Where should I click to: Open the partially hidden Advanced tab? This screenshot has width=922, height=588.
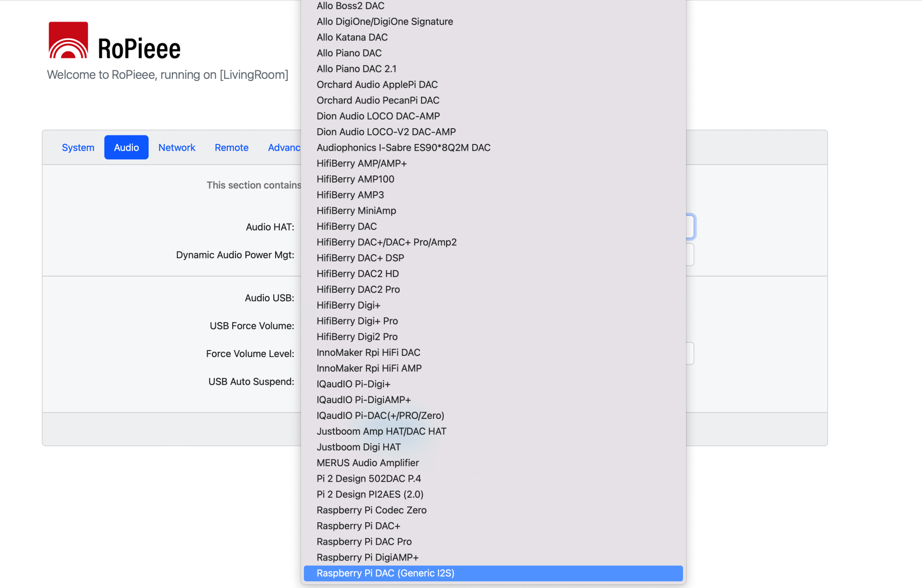pos(284,148)
